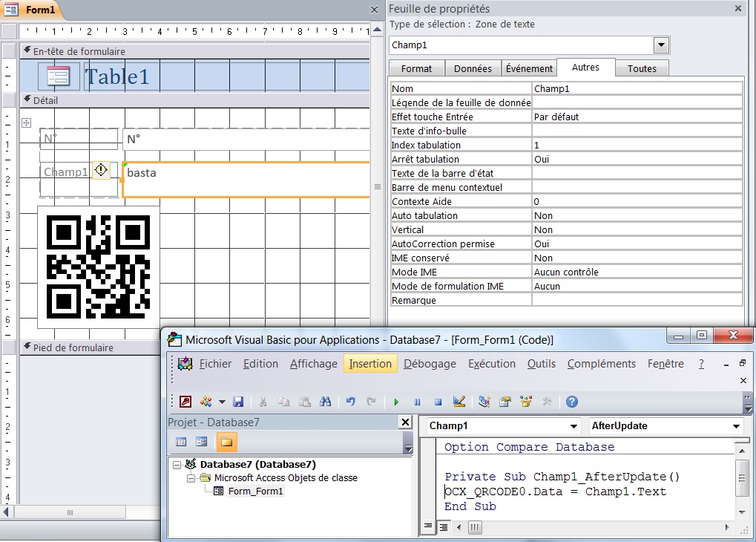Image resolution: width=756 pixels, height=542 pixels.
Task: Click the error smart tag beside Champ1 label
Action: (101, 170)
